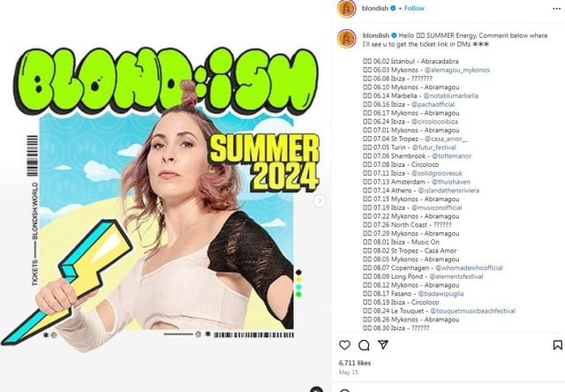This screenshot has width=565, height=392.
Task: Open the @thuishaven mention link
Action: click(441, 181)
